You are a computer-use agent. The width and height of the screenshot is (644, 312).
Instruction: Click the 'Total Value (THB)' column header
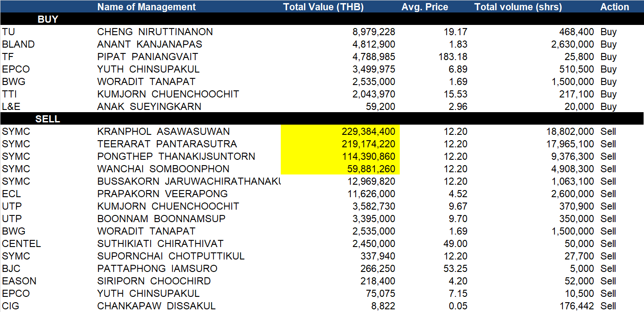point(324,7)
